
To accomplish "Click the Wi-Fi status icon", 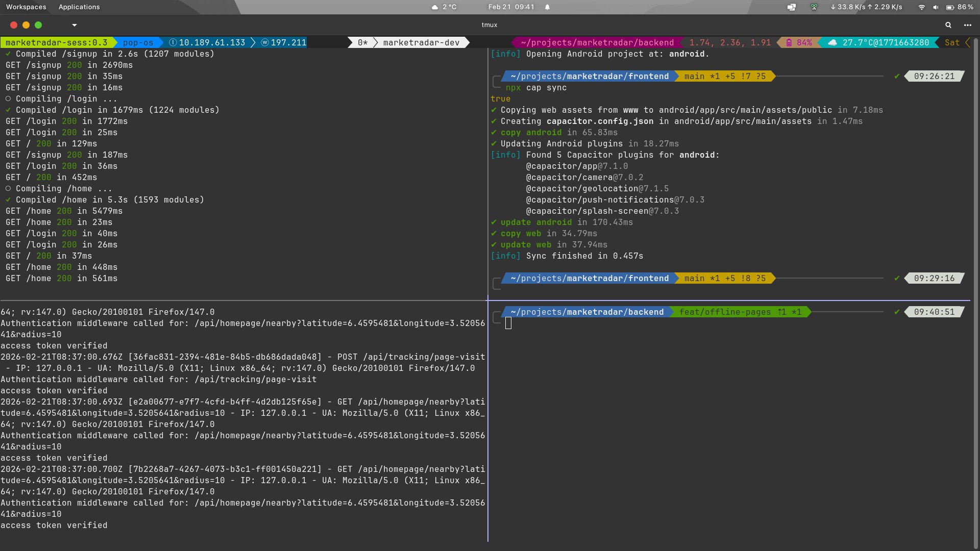I will click(921, 7).
